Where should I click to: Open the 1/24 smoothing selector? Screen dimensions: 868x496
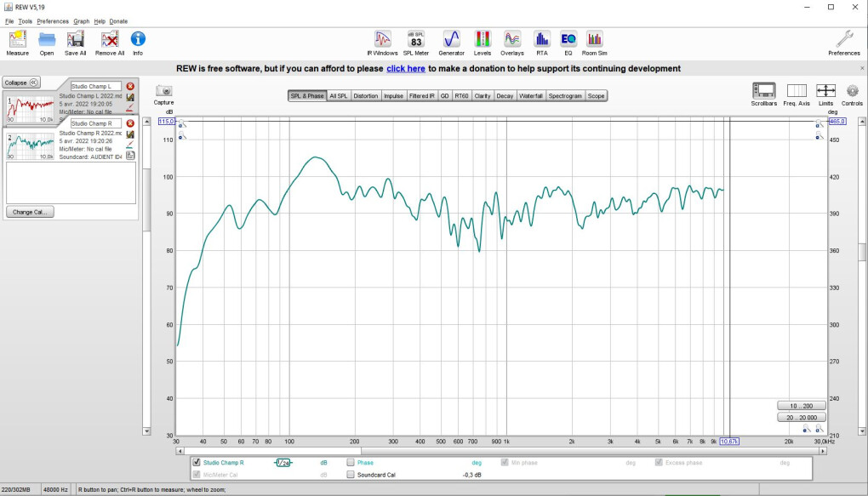pos(283,463)
